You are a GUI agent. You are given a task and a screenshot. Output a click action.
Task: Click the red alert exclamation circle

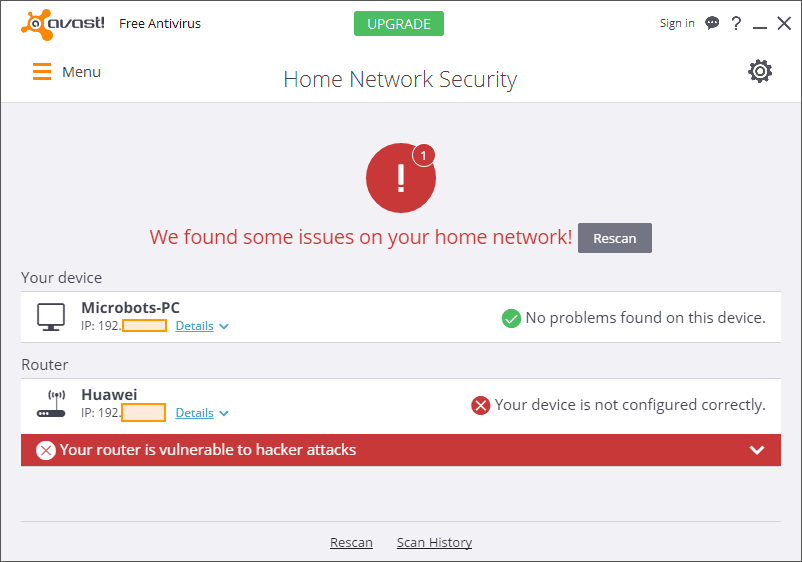coord(401,178)
